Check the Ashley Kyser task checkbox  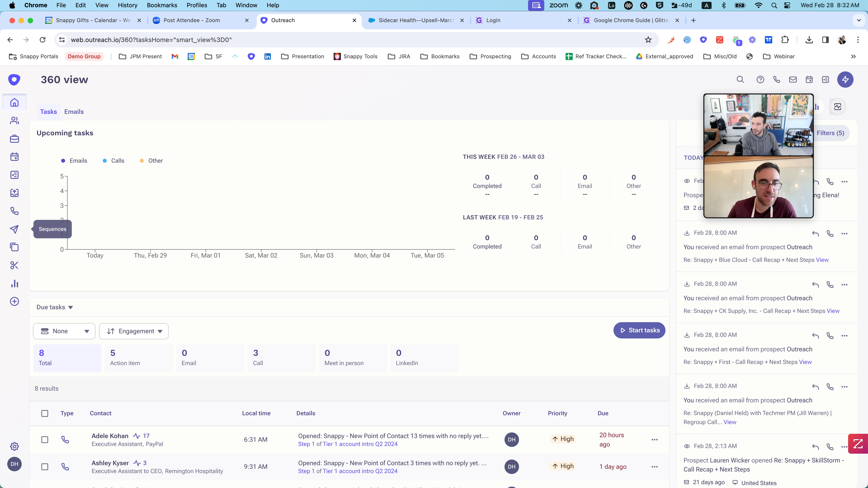click(45, 467)
